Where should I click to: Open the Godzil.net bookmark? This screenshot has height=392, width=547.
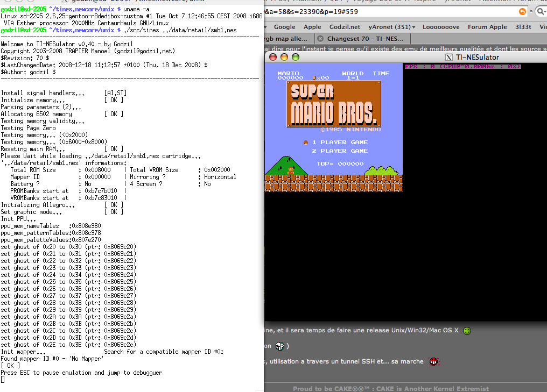pyautogui.click(x=345, y=27)
